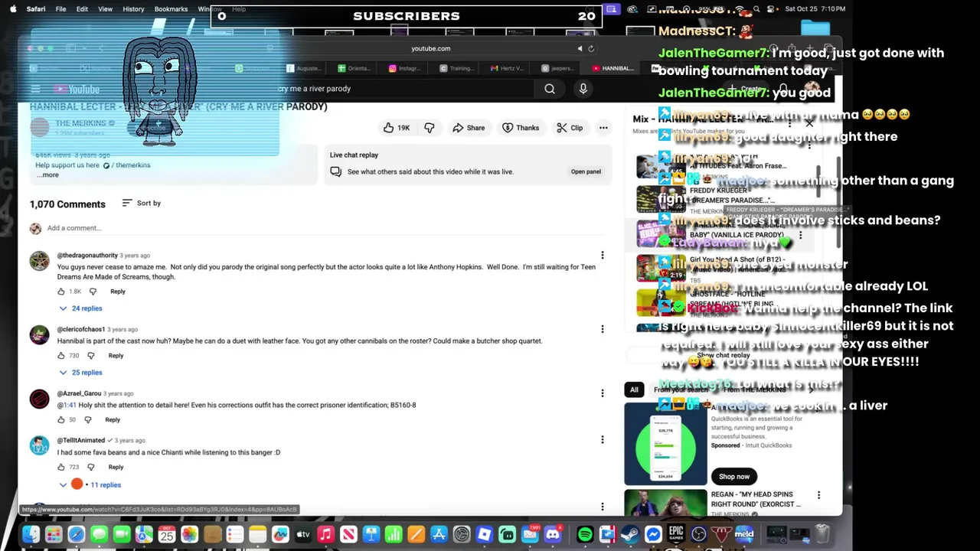The height and width of the screenshot is (551, 980).
Task: Dislike the video with thumbs-down button
Action: point(430,128)
